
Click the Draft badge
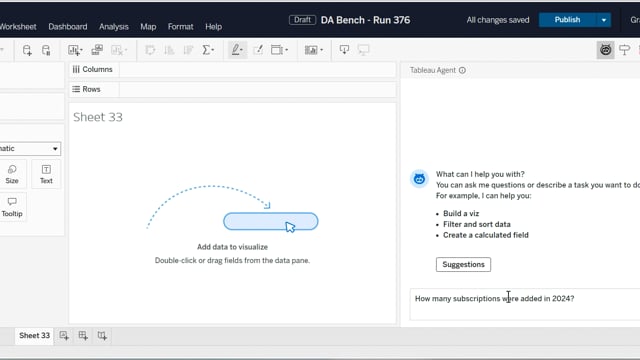302,20
